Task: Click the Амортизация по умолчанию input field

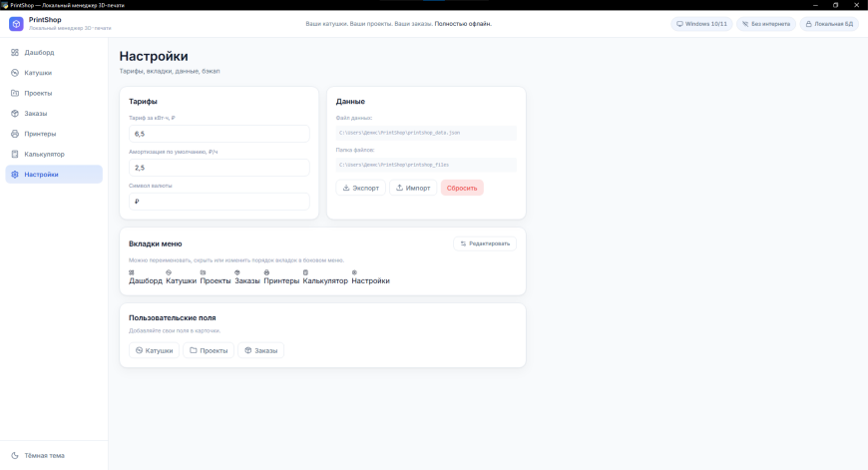Action: point(219,168)
